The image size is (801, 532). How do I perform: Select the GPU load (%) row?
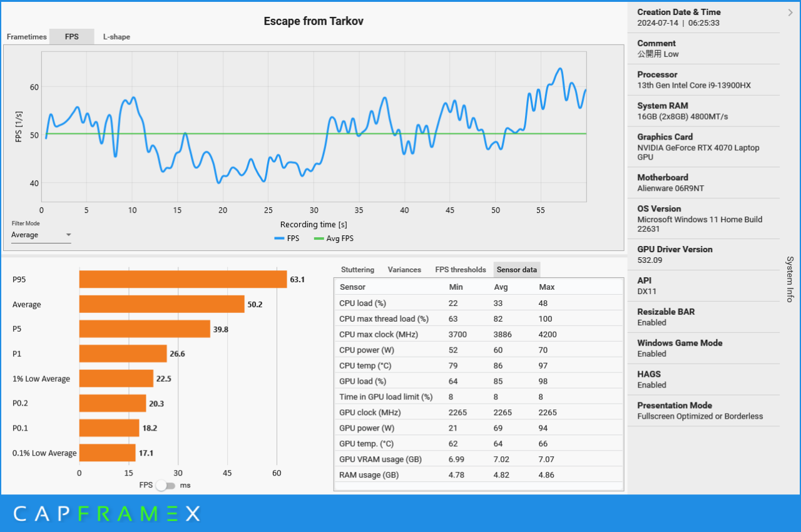(479, 381)
